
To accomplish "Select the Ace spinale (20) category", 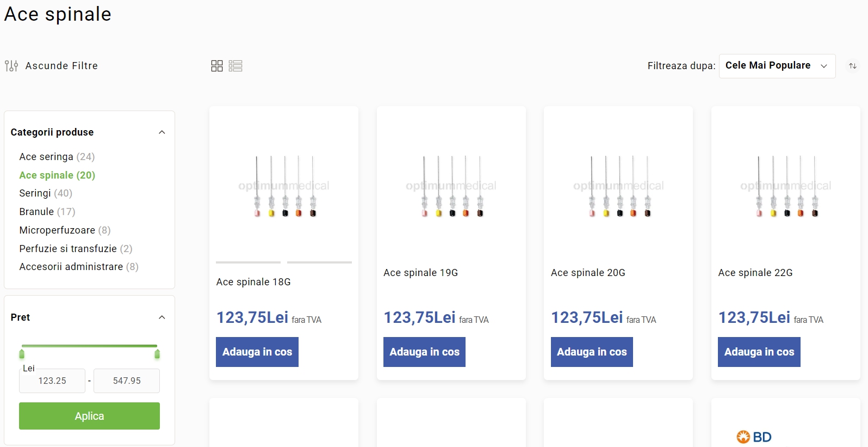I will (57, 175).
